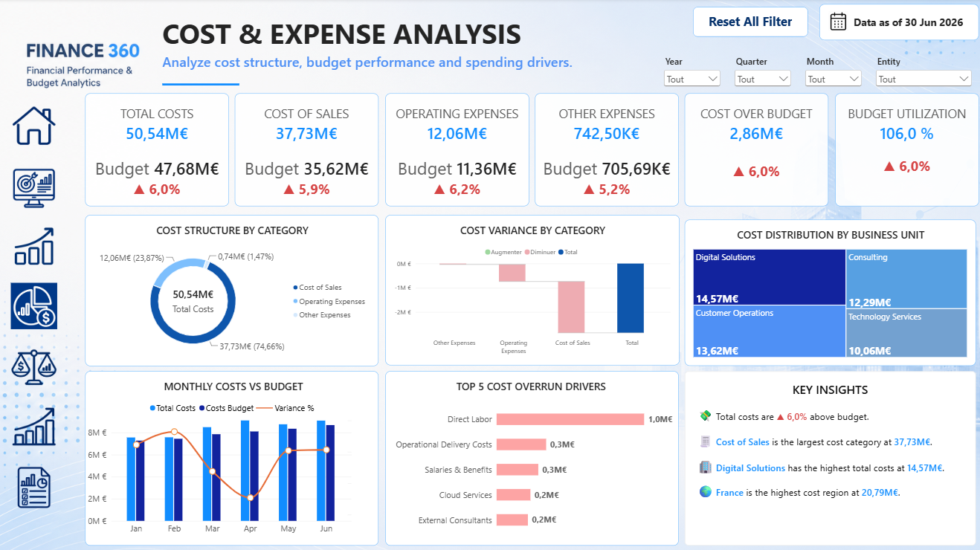Click the Total Costs value 50,54M€ card

coord(157,149)
